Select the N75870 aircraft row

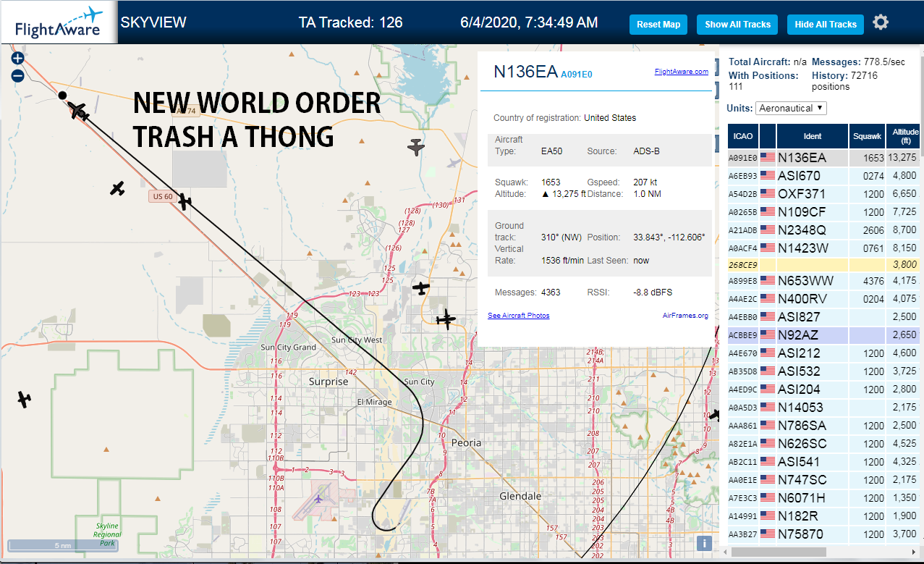pos(824,534)
